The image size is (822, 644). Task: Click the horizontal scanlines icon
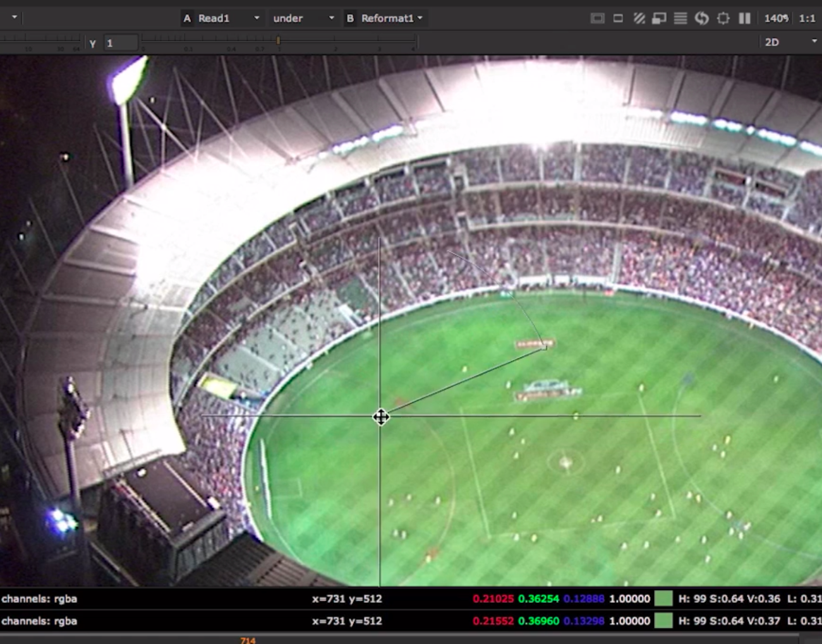tap(680, 18)
